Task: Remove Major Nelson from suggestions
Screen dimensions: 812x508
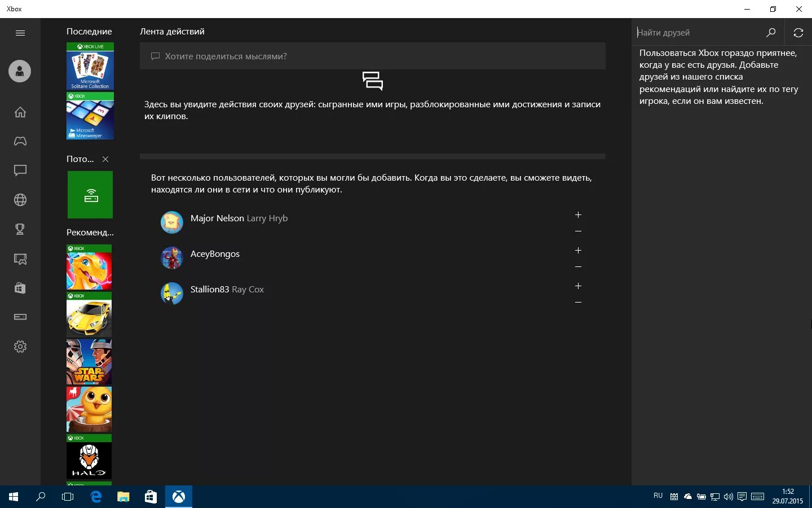Action: click(x=578, y=231)
